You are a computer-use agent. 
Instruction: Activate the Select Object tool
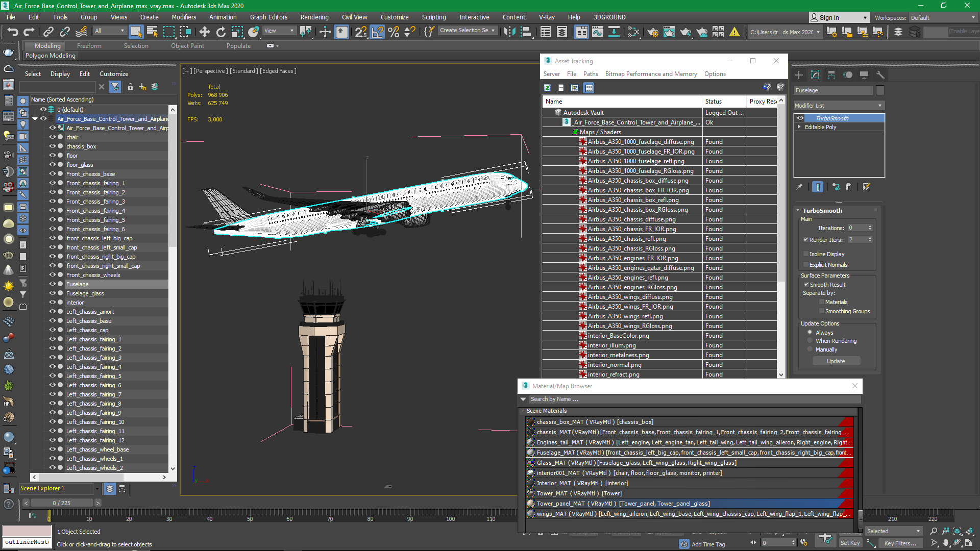point(136,32)
